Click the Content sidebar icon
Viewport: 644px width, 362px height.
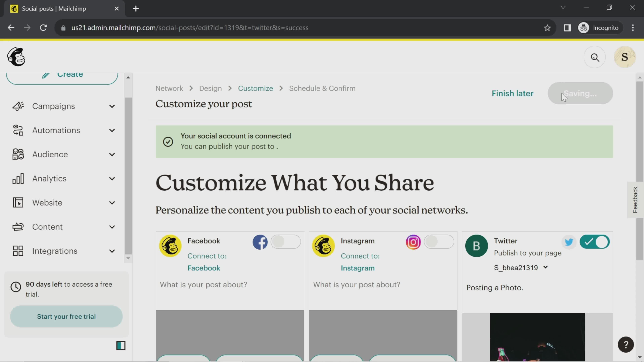(x=18, y=227)
